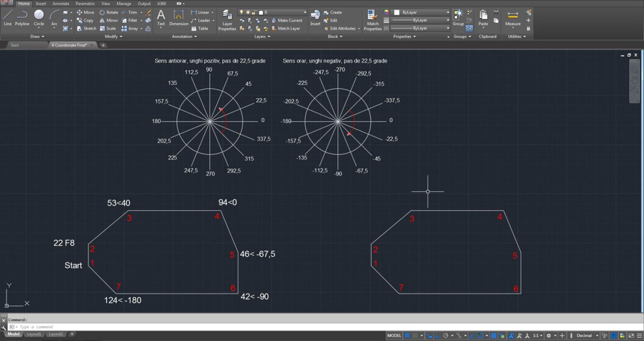Open Layer Properties manager
Image resolution: width=644 pixels, height=341 pixels.
[227, 20]
